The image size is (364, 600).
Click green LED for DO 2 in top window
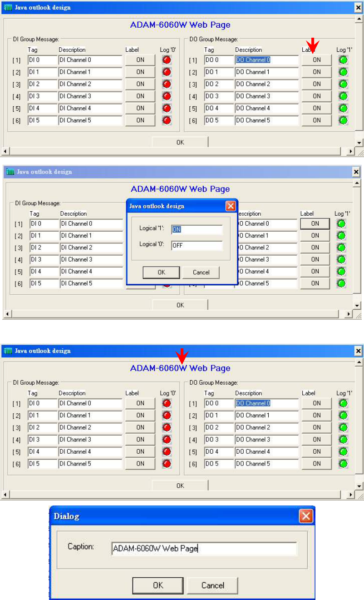click(x=343, y=84)
